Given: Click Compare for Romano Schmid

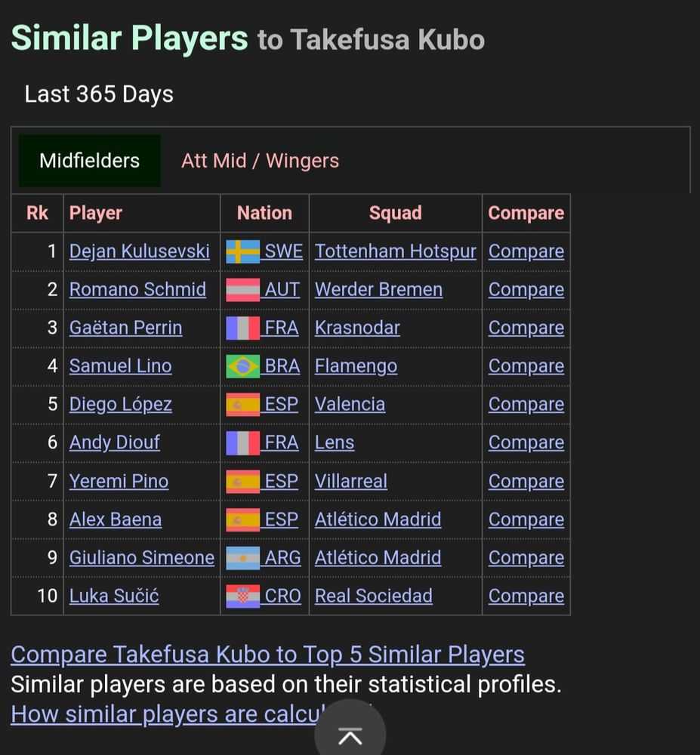Looking at the screenshot, I should coord(526,289).
